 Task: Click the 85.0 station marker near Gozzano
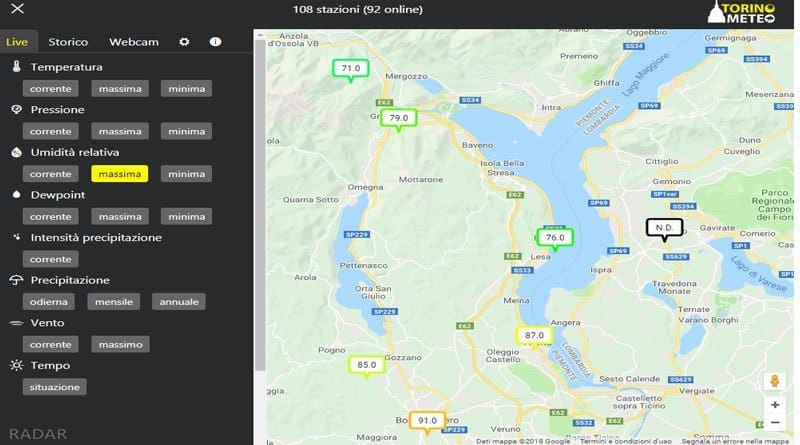pyautogui.click(x=367, y=367)
